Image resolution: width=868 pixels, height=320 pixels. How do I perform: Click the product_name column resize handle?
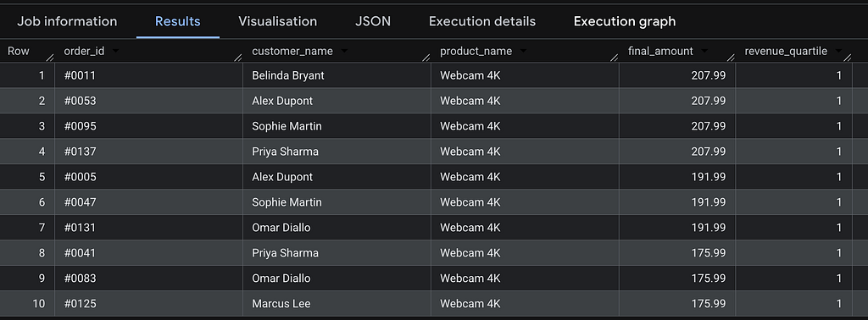tap(615, 58)
